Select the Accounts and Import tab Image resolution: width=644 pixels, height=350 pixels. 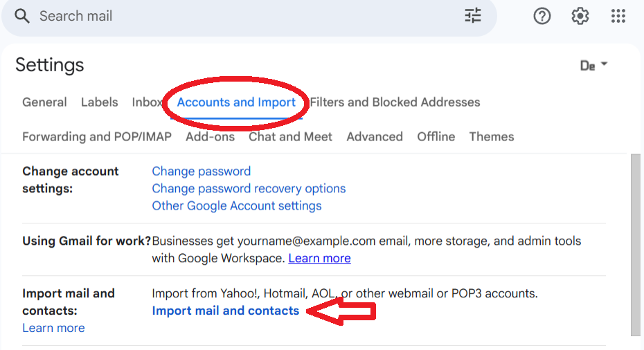[x=236, y=102]
